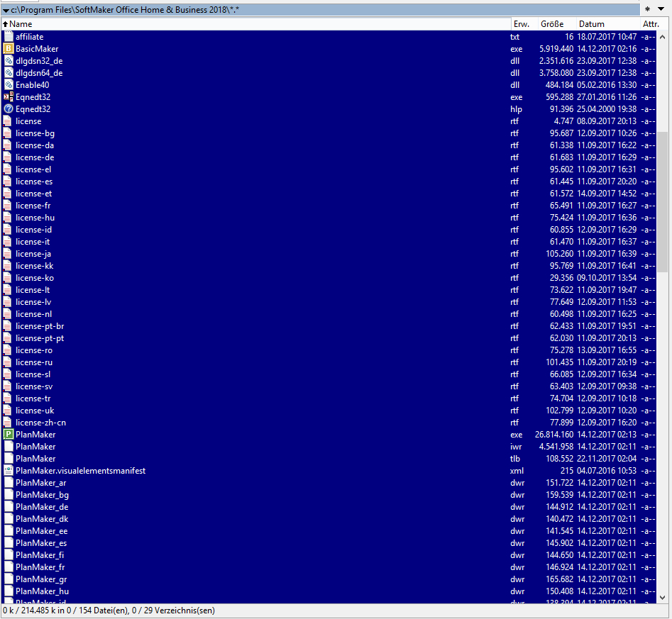
Task: Click the vertical scrollbar thumb
Action: pyautogui.click(x=662, y=202)
